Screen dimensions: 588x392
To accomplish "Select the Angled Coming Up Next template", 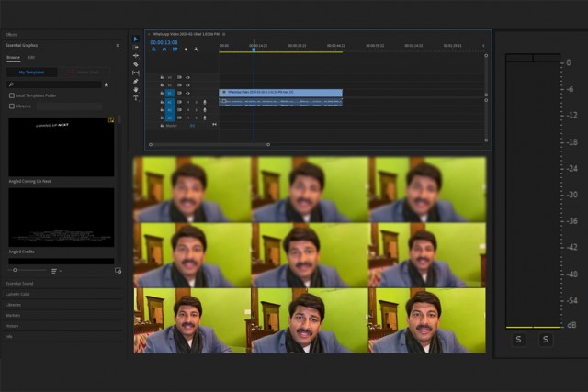I will (62, 147).
